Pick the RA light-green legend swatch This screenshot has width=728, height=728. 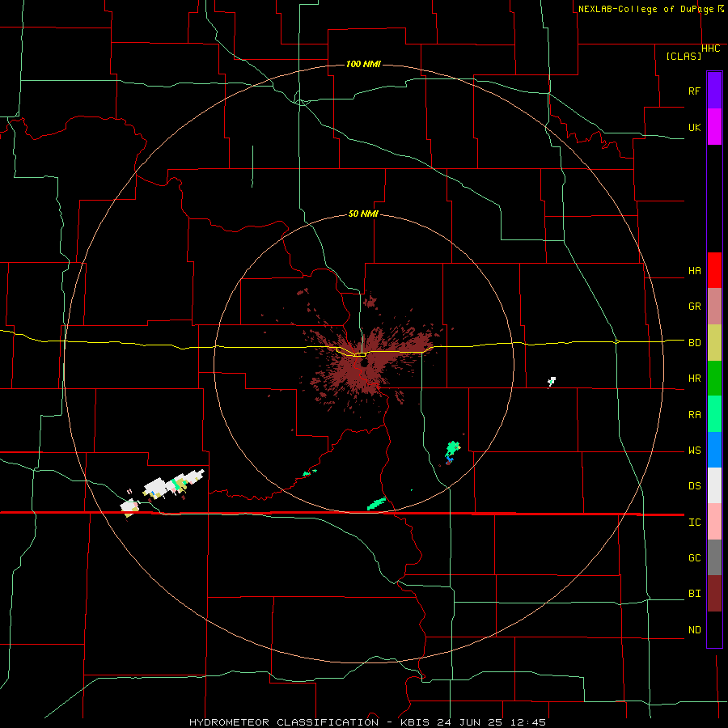point(714,414)
